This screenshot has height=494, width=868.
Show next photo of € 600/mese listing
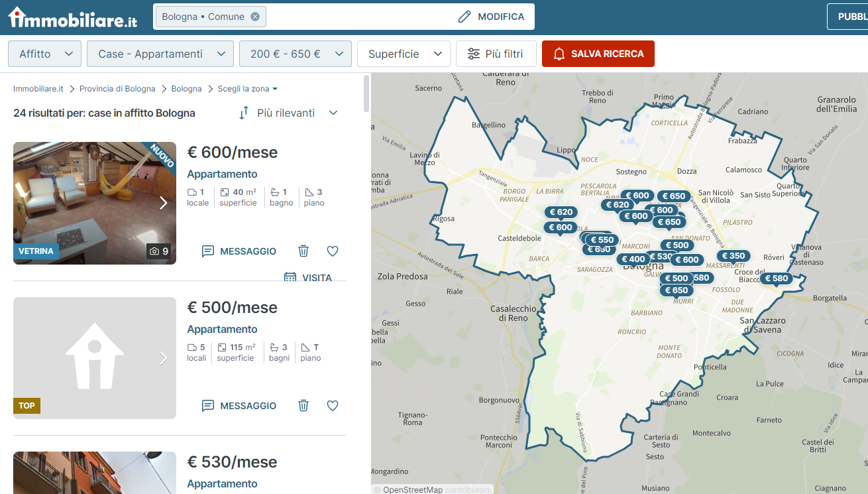tap(163, 203)
